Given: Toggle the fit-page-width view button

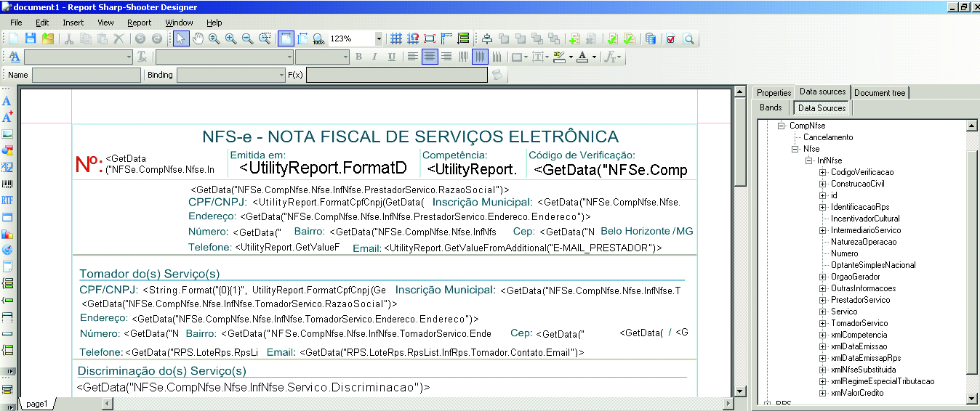Looking at the screenshot, I should tap(286, 38).
